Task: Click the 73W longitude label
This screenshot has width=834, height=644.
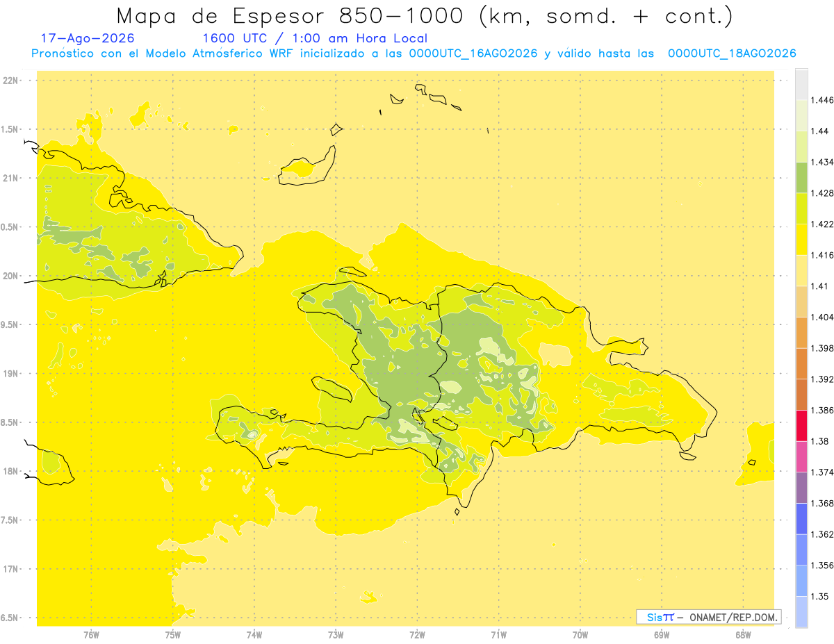Action: (x=336, y=634)
